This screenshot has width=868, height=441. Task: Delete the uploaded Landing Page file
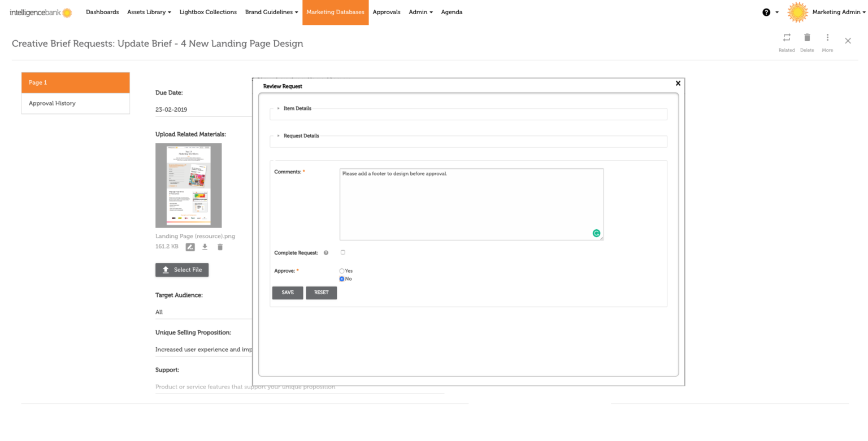coord(220,247)
